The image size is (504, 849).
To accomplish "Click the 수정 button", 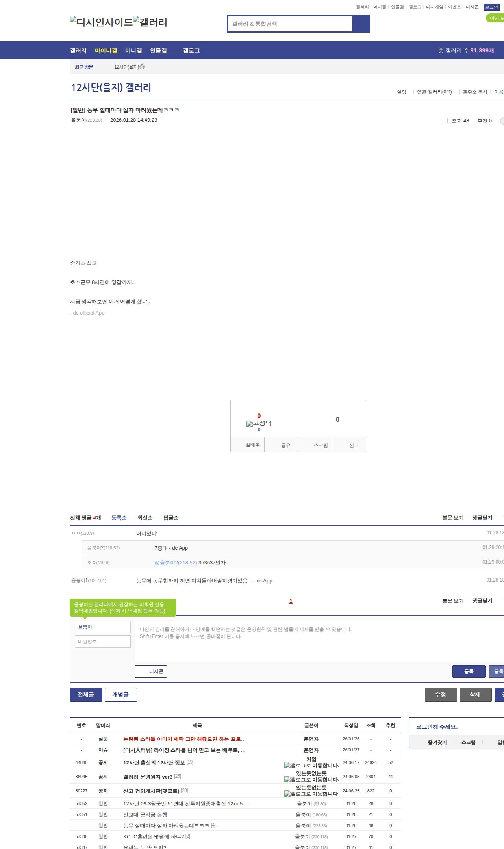I will [x=441, y=695].
